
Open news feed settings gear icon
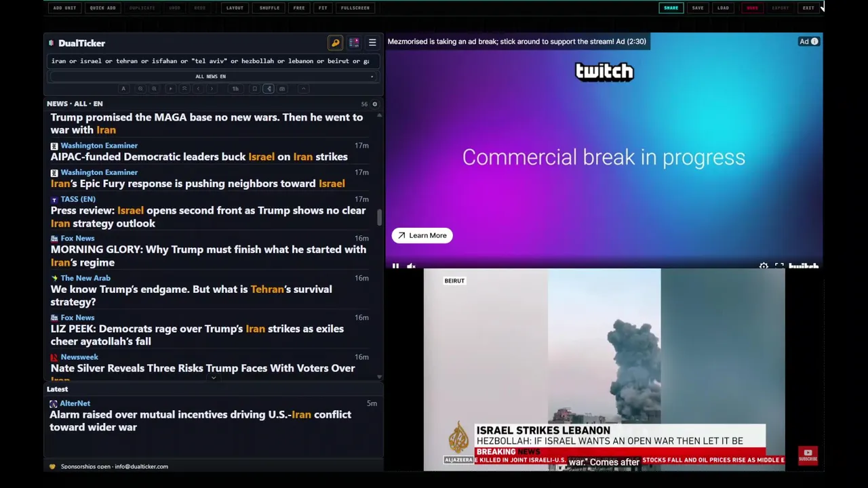(375, 104)
